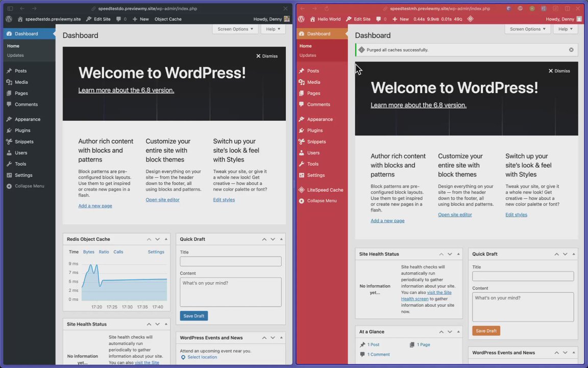Focus the Quick Draft Title field in the dark window
Screen dimensions: 588x368
(231, 261)
